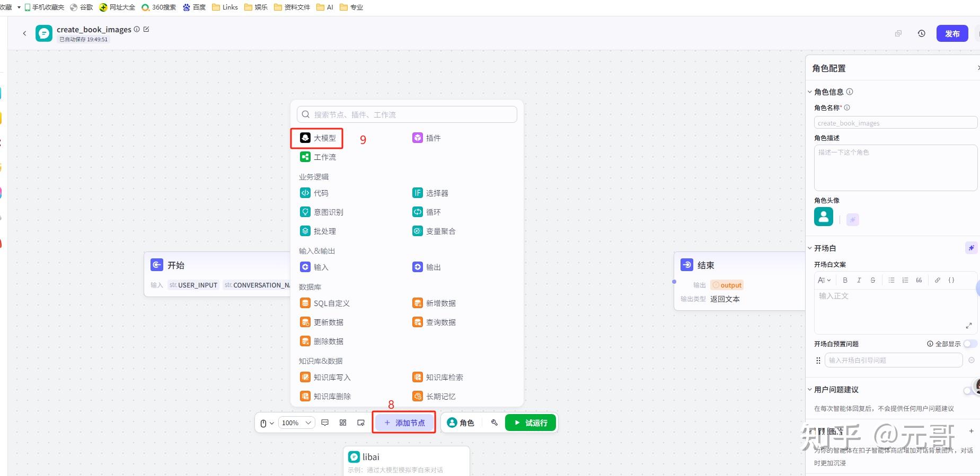Add a 删除数据 node
The width and height of the screenshot is (980, 476).
point(321,342)
